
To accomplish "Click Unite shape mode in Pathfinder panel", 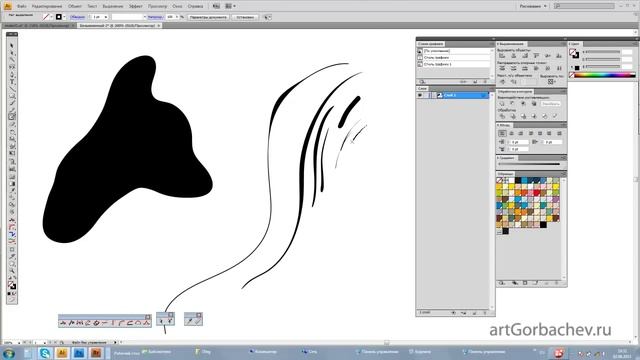I will tap(502, 104).
